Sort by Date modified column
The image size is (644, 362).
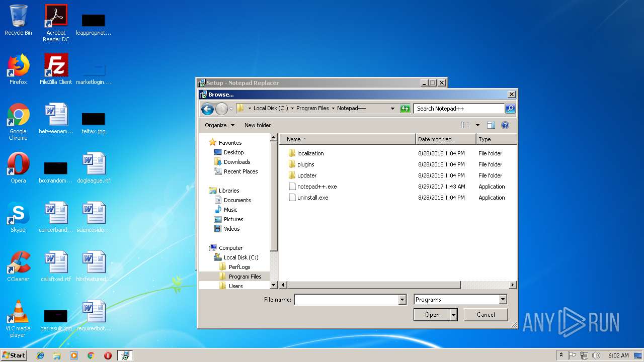point(446,139)
